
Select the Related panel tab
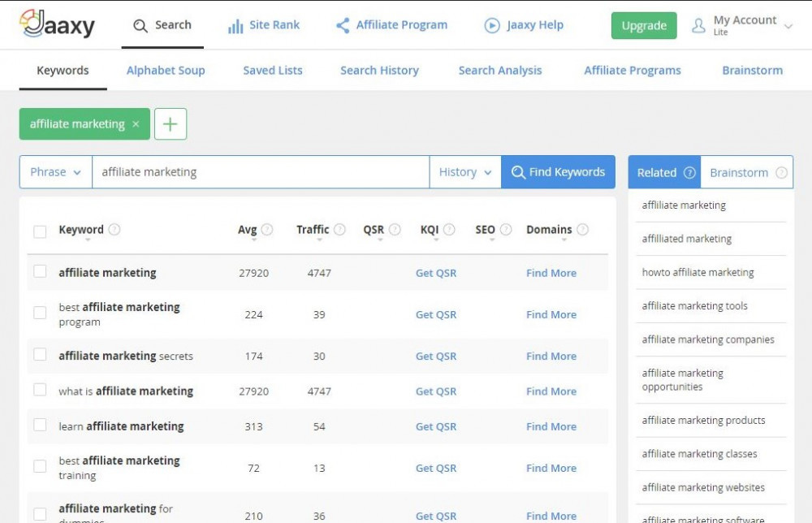click(664, 172)
